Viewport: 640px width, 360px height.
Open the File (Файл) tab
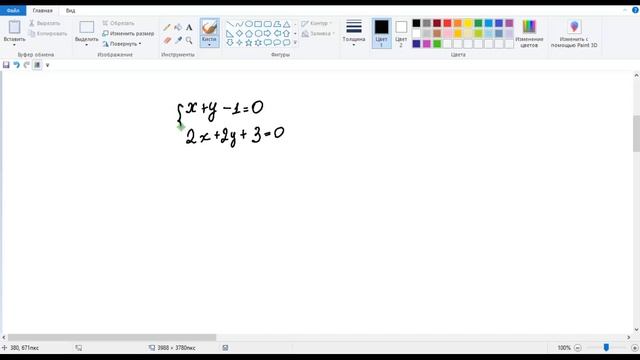[x=13, y=10]
